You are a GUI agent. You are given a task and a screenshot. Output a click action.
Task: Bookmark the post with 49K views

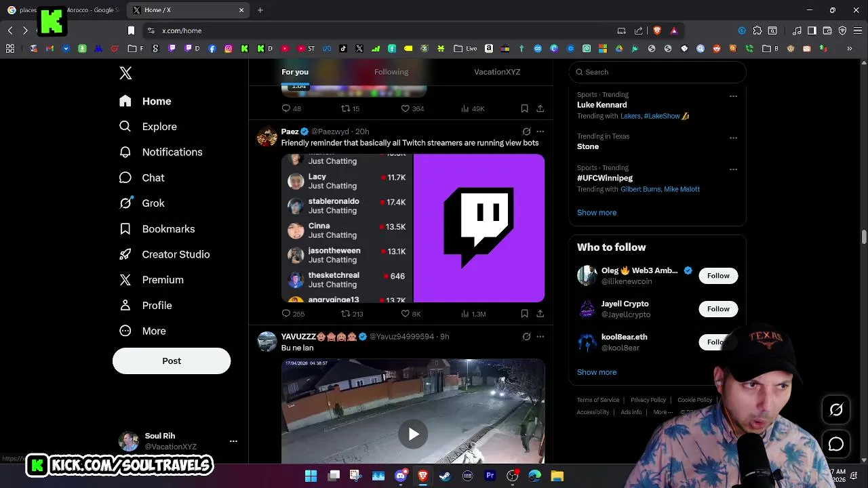point(524,108)
